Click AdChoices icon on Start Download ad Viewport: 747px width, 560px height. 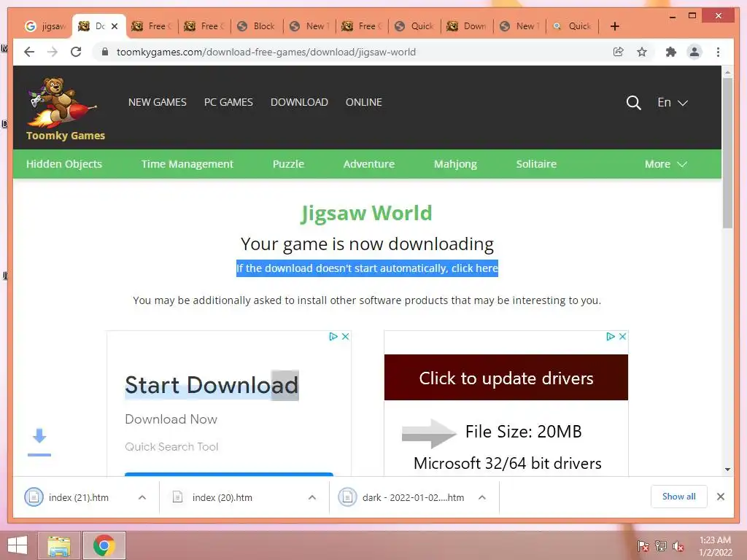point(333,336)
